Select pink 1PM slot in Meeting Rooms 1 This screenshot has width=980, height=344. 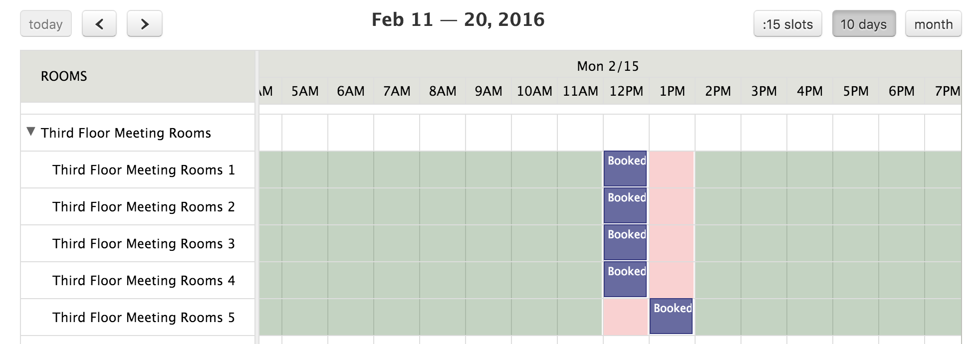coord(672,169)
